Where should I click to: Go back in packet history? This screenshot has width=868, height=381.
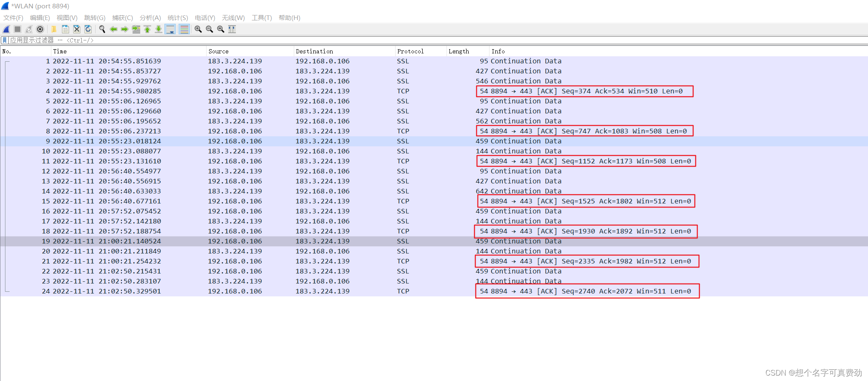113,29
